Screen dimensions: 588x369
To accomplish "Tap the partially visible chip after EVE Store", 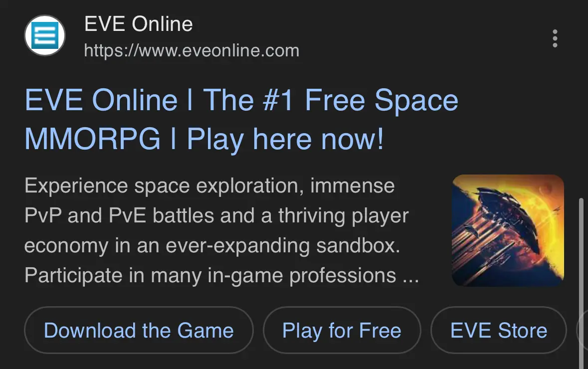I will tap(583, 330).
